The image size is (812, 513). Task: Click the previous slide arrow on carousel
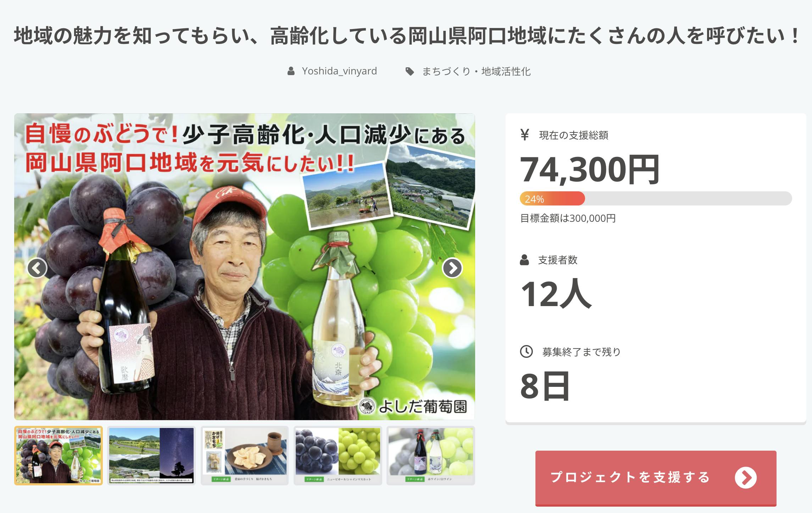37,268
